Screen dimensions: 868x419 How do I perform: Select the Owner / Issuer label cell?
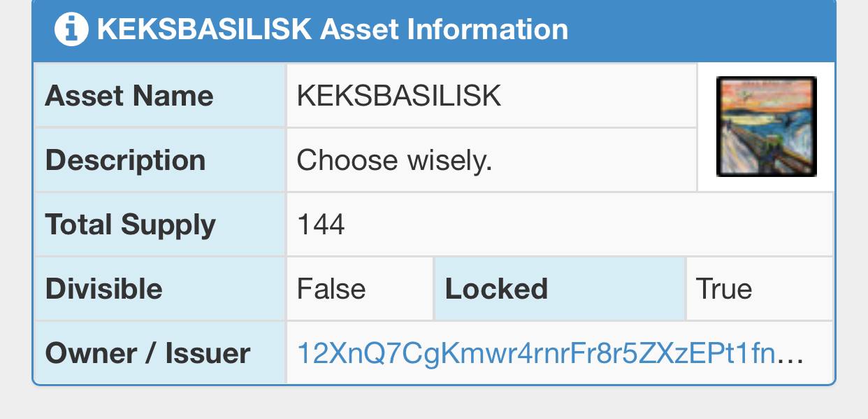click(160, 353)
